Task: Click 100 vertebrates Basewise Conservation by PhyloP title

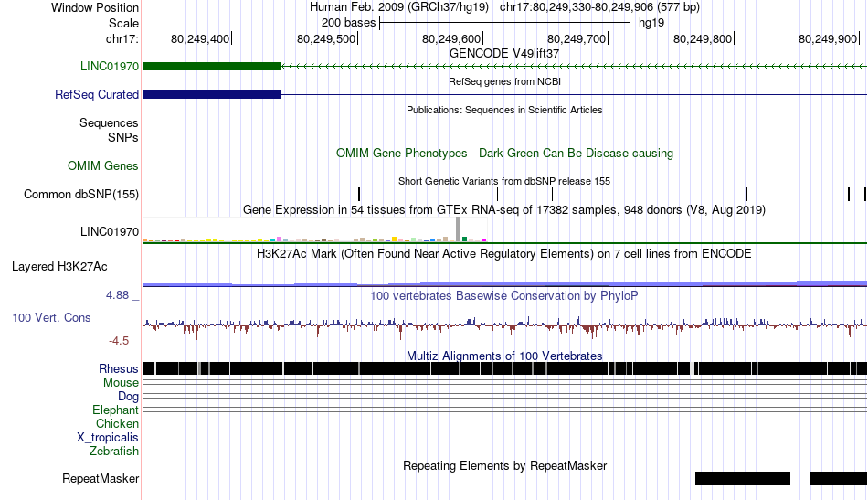Action: [x=504, y=295]
